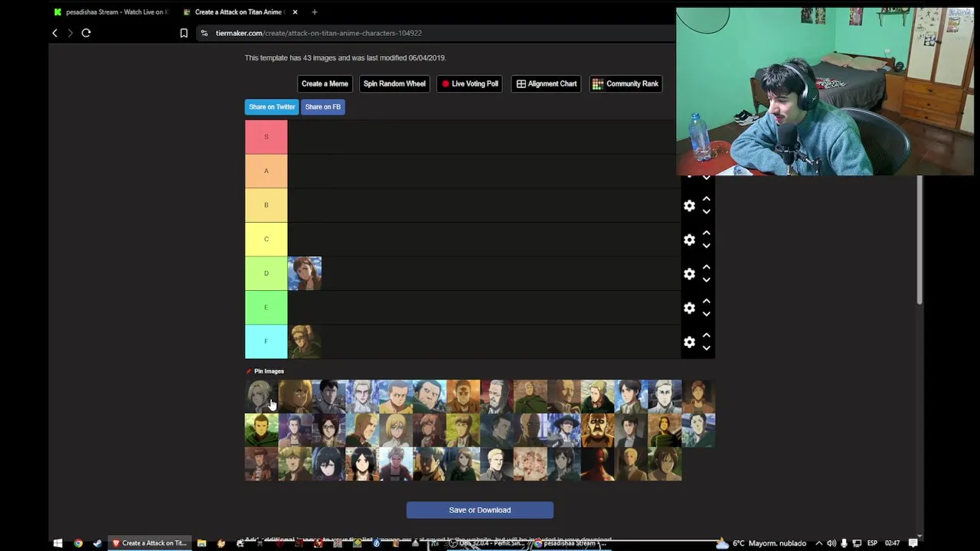
Task: Open Steam from the taskbar
Action: tap(97, 543)
